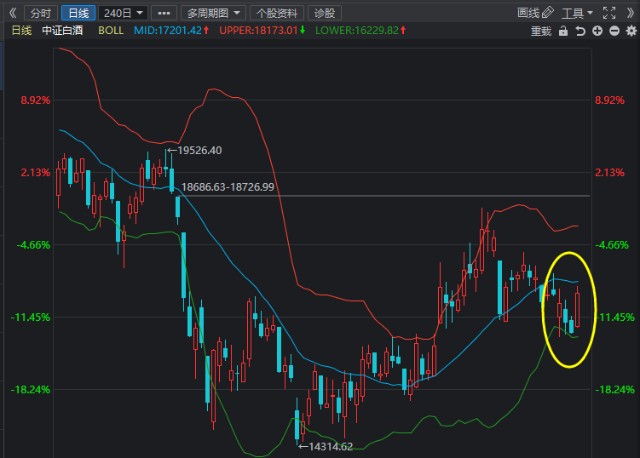Click the expand-right double chevron icon
The width and height of the screenshot is (640, 458).
pos(631,13)
